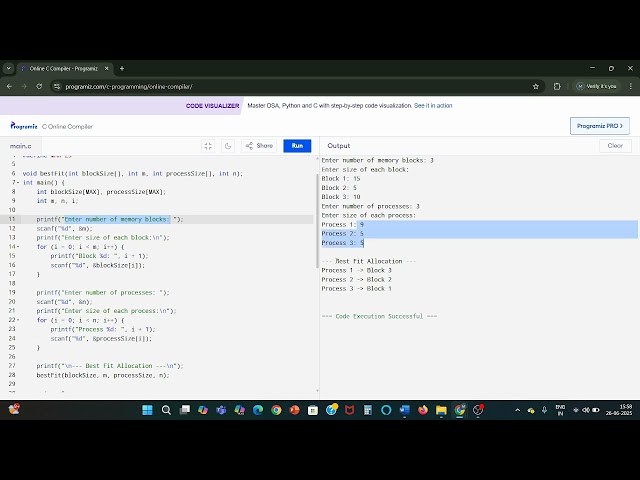Screen dimensions: 640x480
Task: Click the 'Verify it's you' profile chip
Action: pos(597,87)
